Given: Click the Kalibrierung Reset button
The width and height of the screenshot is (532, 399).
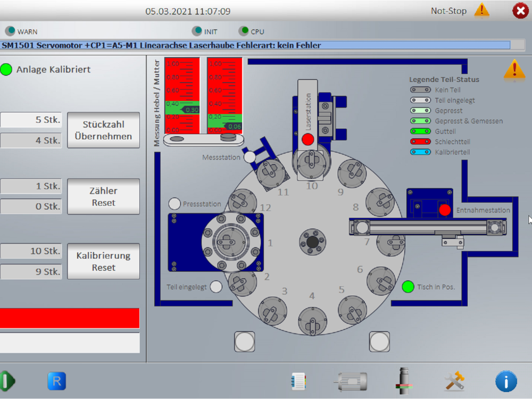Looking at the screenshot, I should 104,261.
